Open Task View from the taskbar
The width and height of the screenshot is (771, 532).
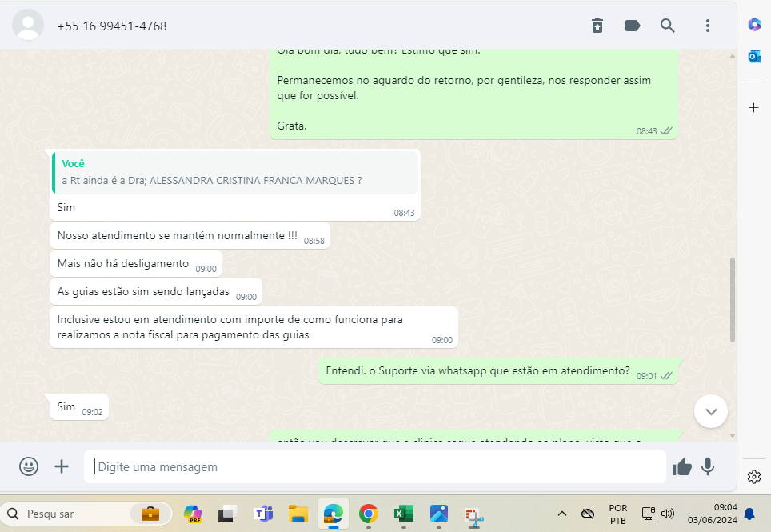click(228, 514)
